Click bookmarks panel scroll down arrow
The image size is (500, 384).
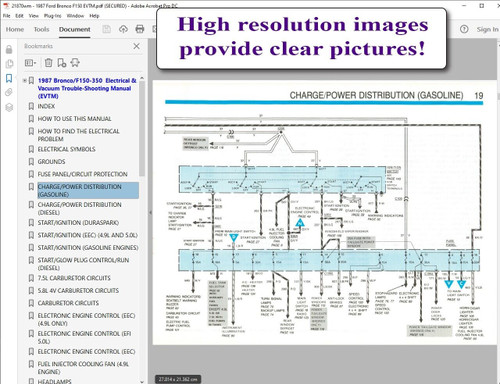(x=142, y=382)
